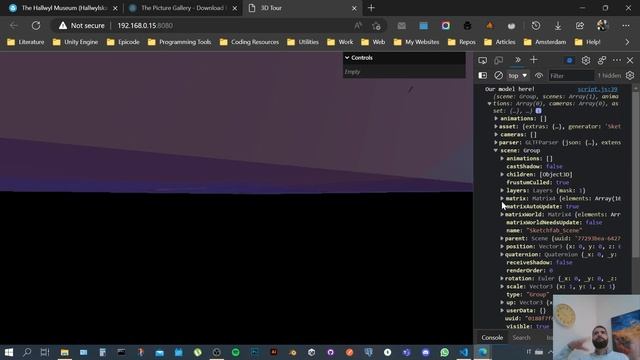Open the Downloads arrow icon
640x360 pixels.
click(x=558, y=25)
